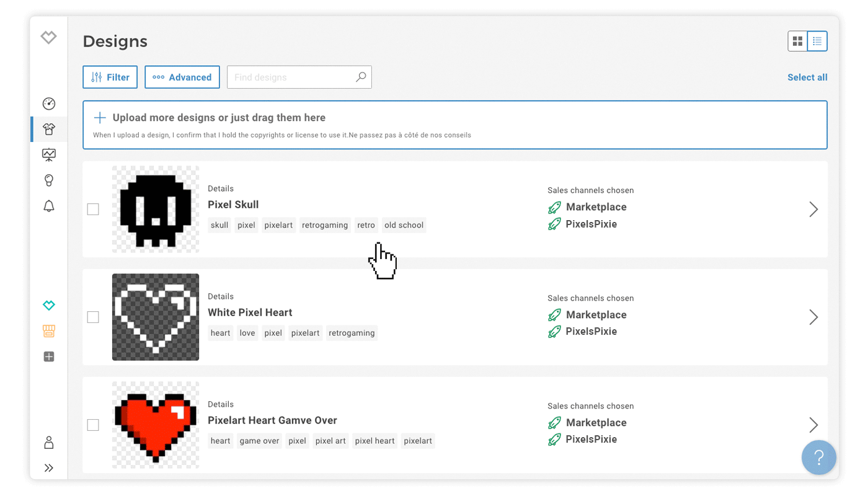Viewport: 868px width, 496px height.
Task: Click the 'pixel' tag on Pixel Skull
Action: pos(246,225)
